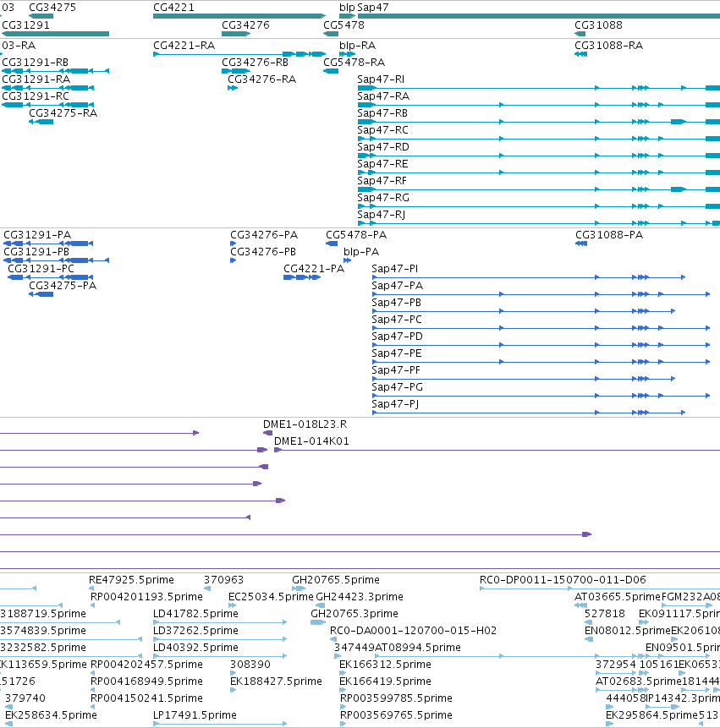Viewport: 720px width, 728px height.
Task: Click the Sap47-RF transcript label
Action: click(x=382, y=181)
